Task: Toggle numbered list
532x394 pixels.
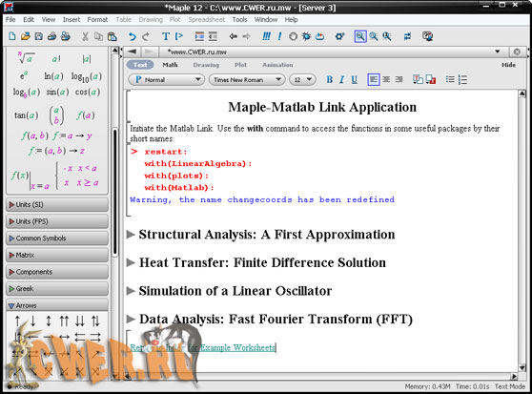Action: [x=462, y=79]
